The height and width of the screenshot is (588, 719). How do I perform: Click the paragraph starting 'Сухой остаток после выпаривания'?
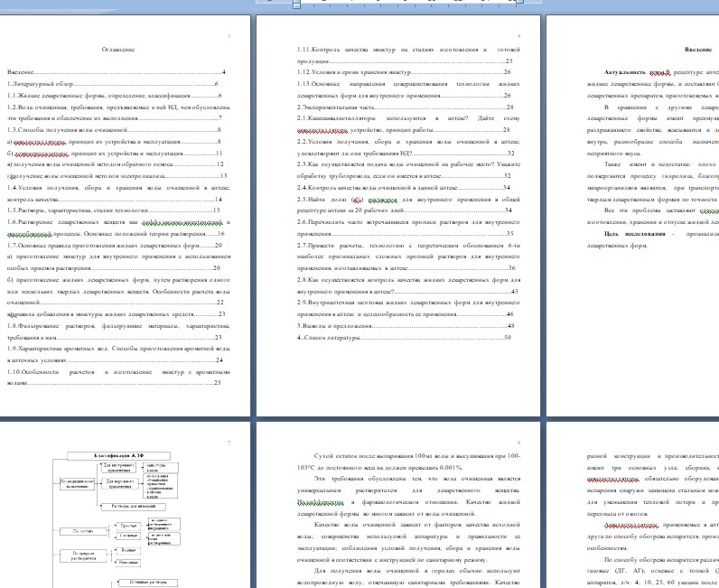(x=408, y=462)
